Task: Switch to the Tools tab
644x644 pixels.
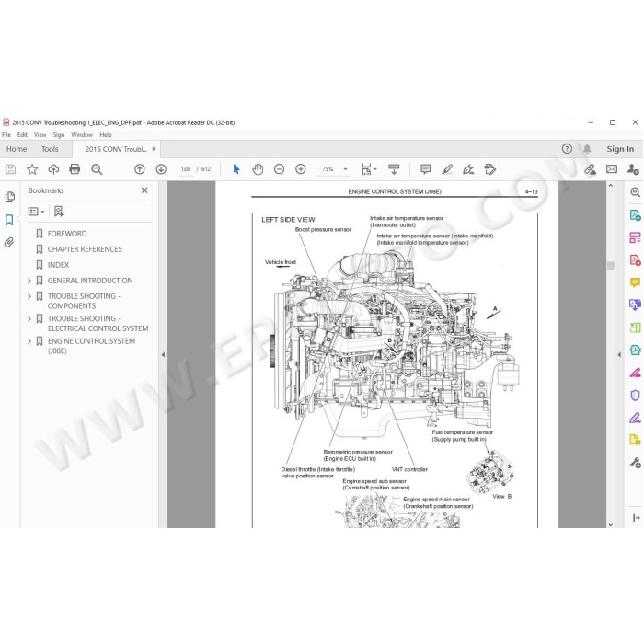Action: pyautogui.click(x=50, y=149)
